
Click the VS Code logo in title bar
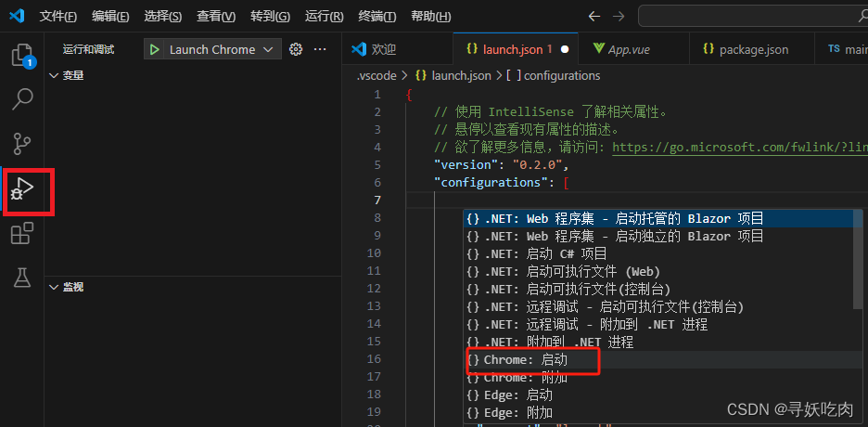[x=18, y=16]
